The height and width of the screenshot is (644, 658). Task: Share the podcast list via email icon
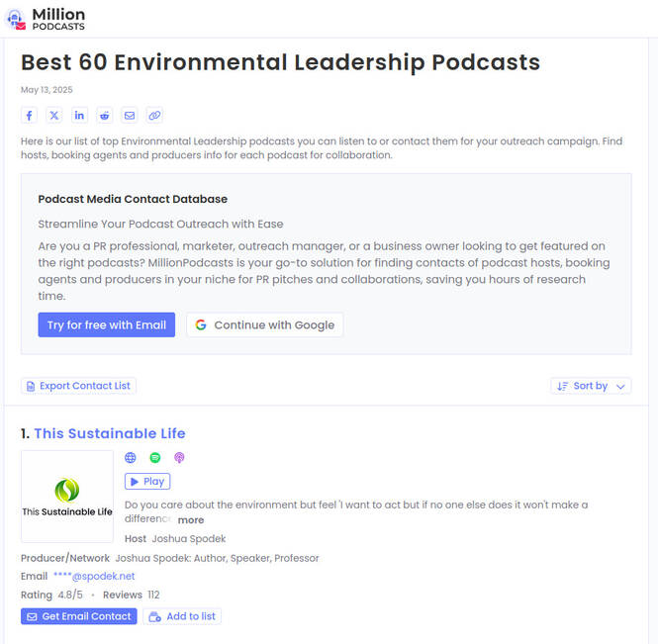click(130, 115)
